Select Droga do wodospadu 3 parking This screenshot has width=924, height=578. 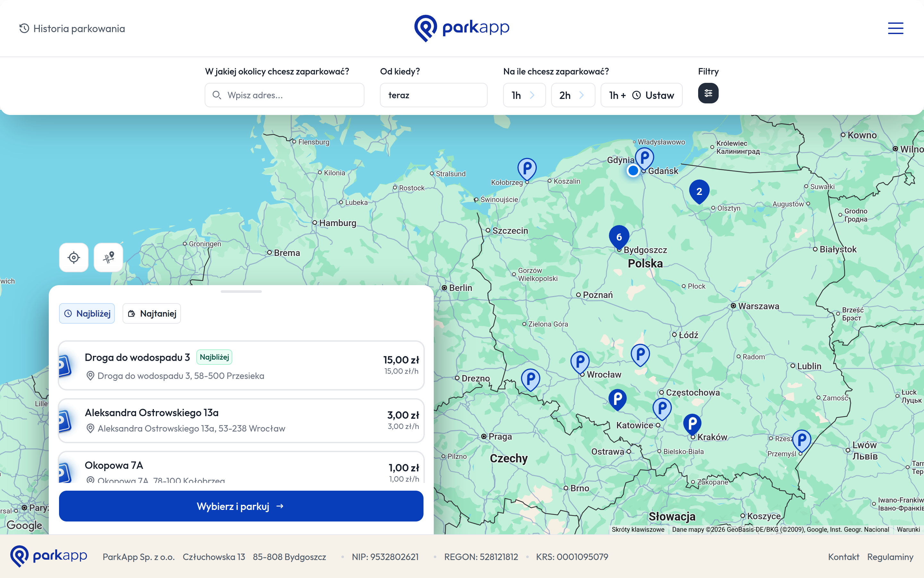tap(241, 366)
